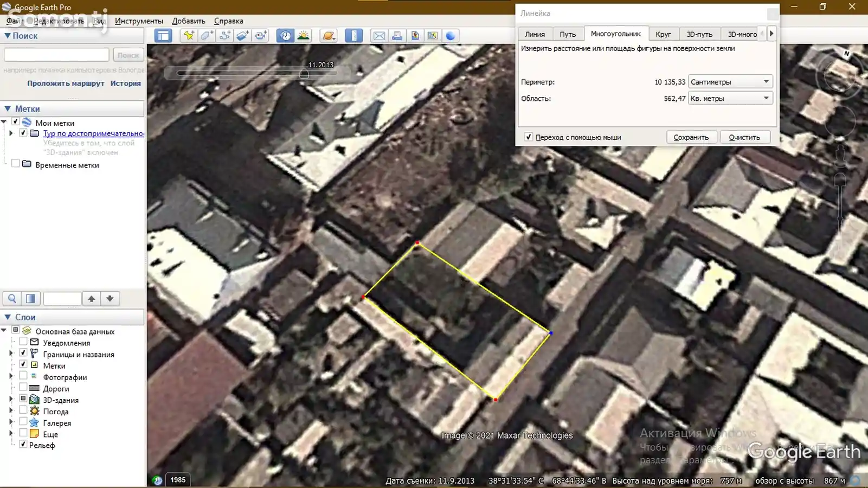Toggle the Мои метки checkbox
868x488 pixels.
15,122
